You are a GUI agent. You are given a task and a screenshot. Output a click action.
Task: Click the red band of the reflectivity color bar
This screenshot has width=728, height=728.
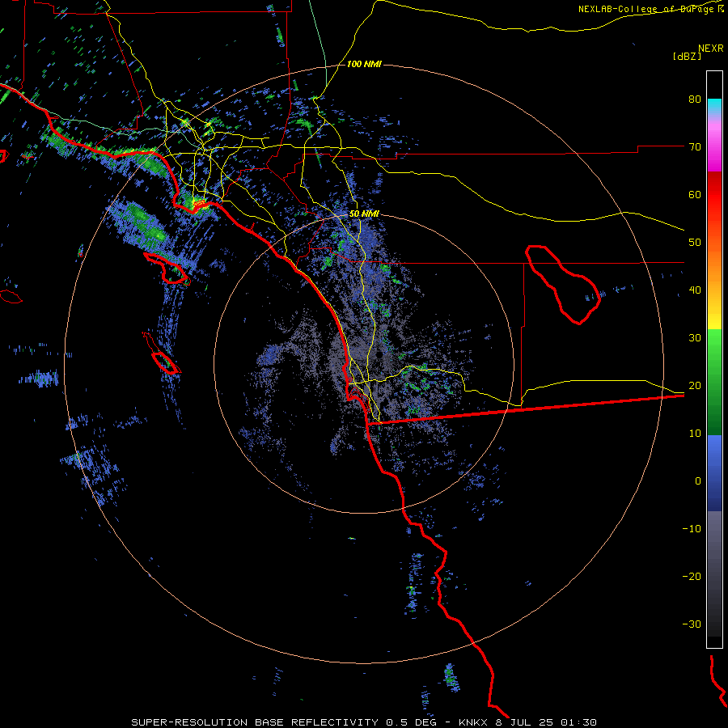click(x=714, y=195)
